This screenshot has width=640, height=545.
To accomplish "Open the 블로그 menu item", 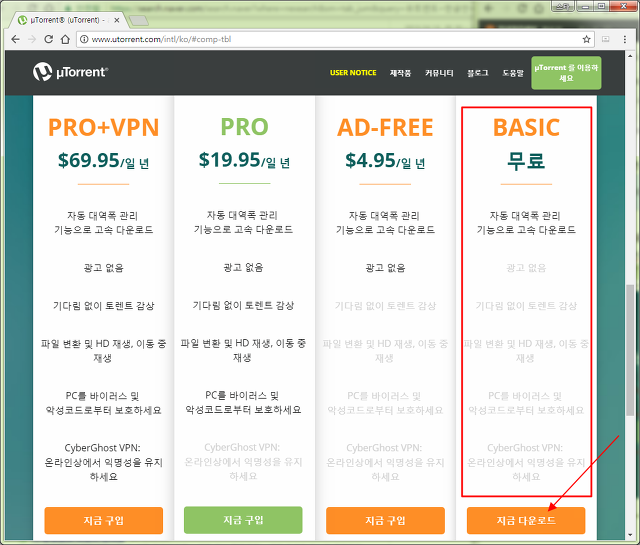I will point(478,73).
